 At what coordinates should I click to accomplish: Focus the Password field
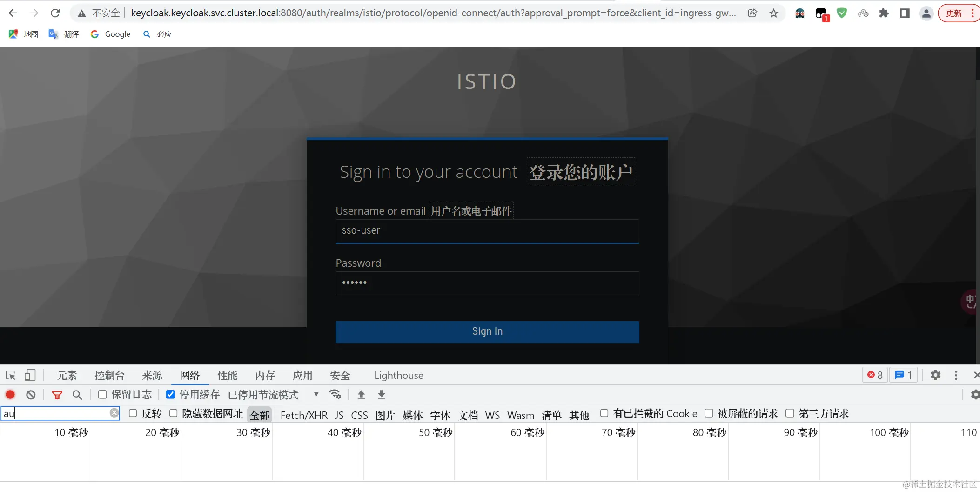487,283
